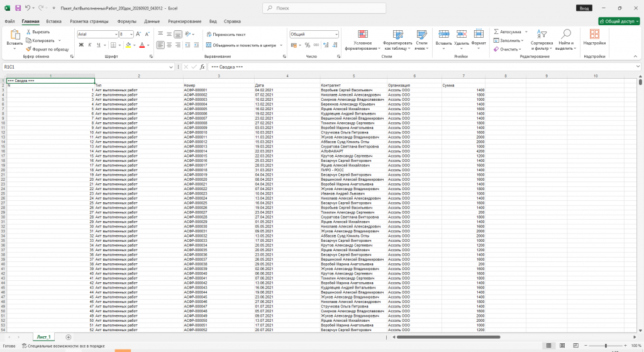Open the number format dropdown (Общий)

click(336, 34)
